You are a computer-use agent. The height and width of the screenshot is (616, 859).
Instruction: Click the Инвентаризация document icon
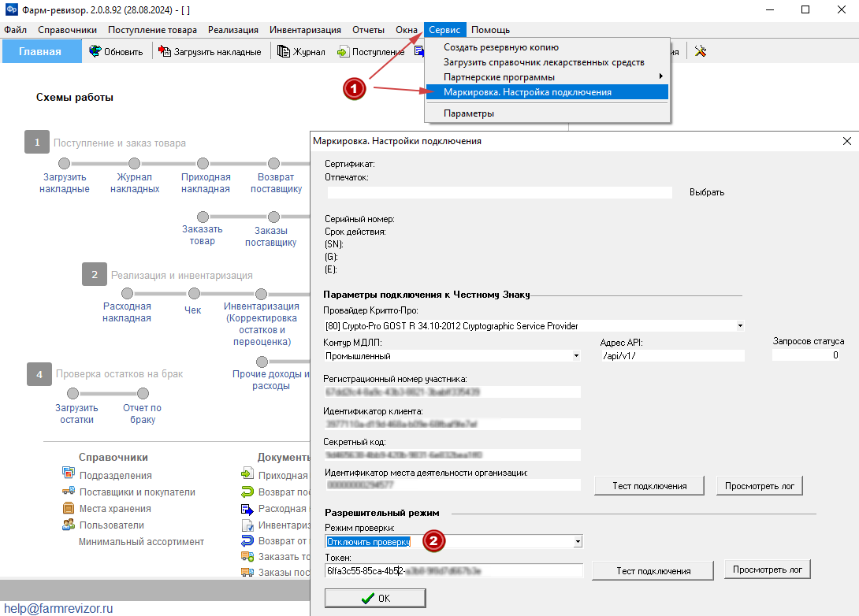(247, 525)
